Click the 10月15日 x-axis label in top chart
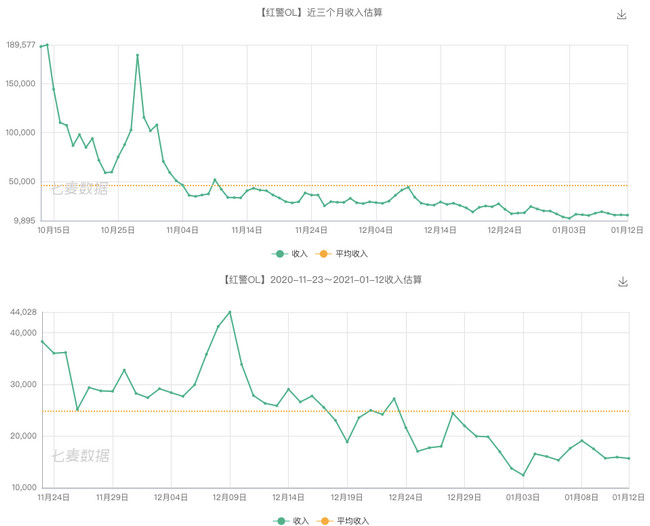 point(53,230)
